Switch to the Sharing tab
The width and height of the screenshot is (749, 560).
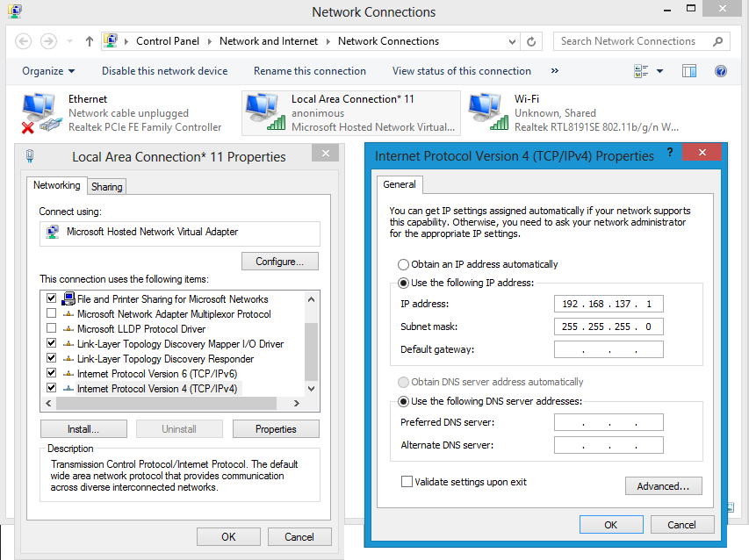(x=106, y=187)
